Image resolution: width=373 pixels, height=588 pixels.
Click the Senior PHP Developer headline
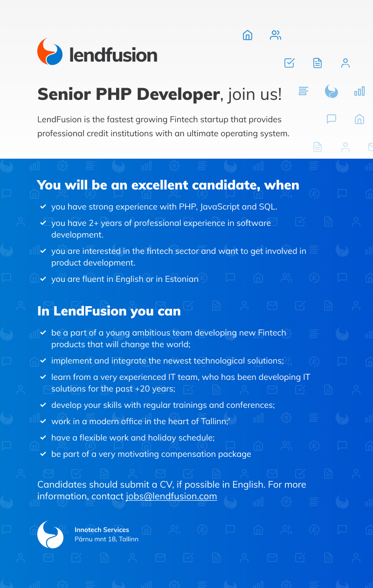click(128, 94)
